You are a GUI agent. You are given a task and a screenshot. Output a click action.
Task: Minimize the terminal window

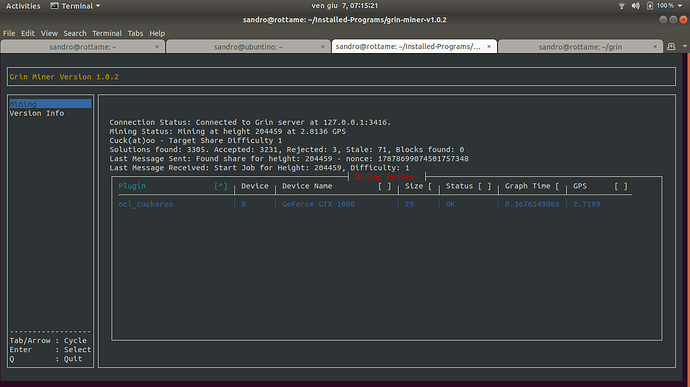point(663,19)
